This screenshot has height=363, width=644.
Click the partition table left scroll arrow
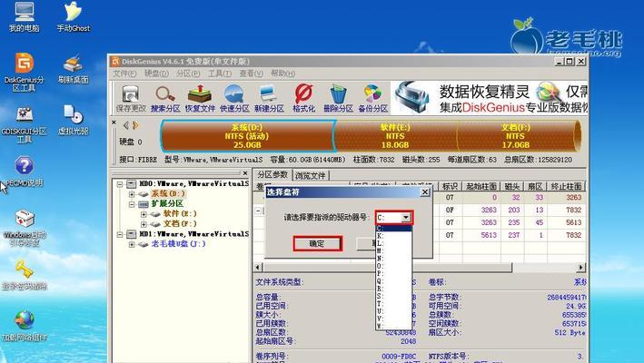click(258, 268)
